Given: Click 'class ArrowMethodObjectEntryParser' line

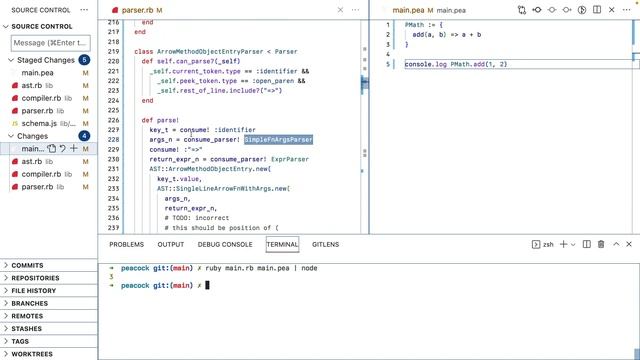Looking at the screenshot, I should [216, 51].
